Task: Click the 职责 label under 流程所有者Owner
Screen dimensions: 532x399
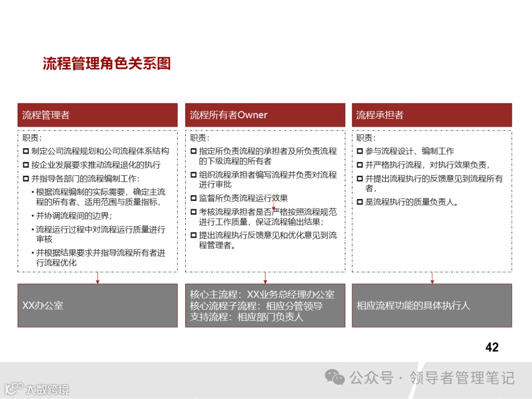Action: (199, 138)
